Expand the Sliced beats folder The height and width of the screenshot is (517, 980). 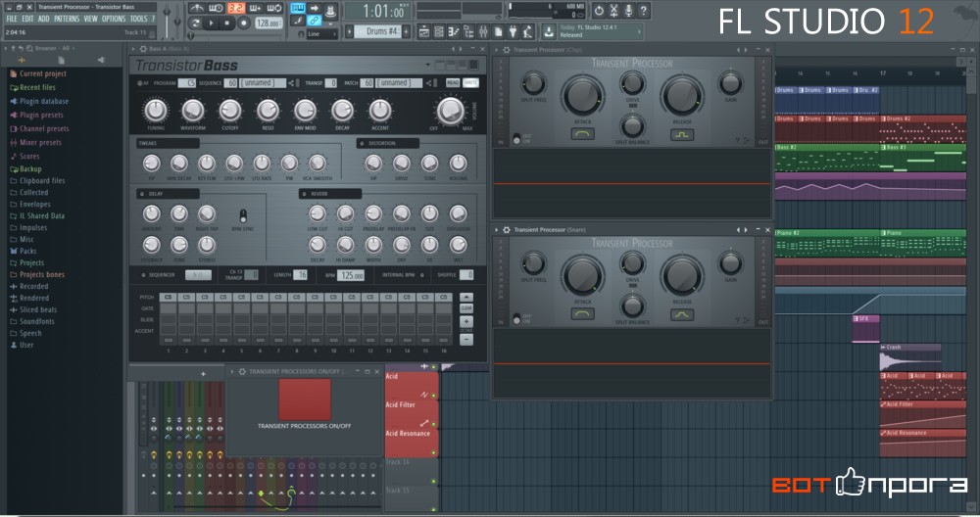coord(38,309)
